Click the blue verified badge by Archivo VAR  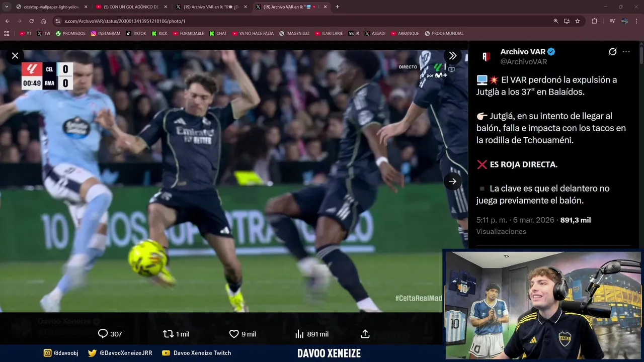pos(551,52)
